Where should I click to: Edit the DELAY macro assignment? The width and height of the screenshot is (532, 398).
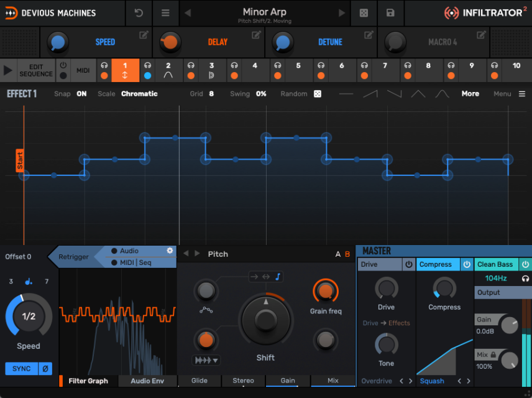tap(256, 35)
